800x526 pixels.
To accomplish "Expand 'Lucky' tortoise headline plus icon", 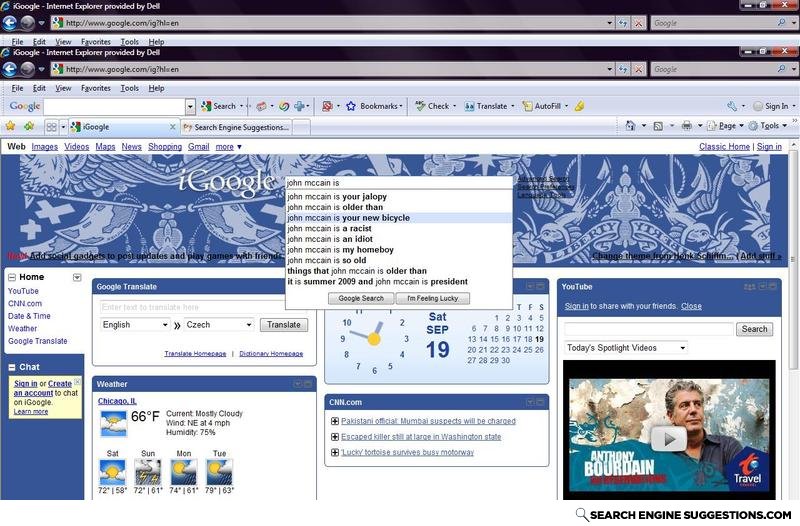I will (x=335, y=452).
